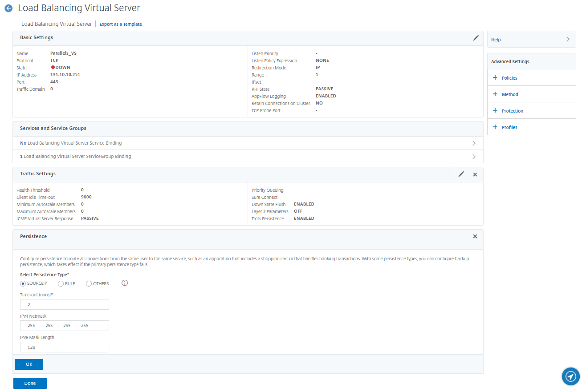Open ServiceGroup Binding row
Viewport: 582px width, 392px height.
pyautogui.click(x=248, y=157)
